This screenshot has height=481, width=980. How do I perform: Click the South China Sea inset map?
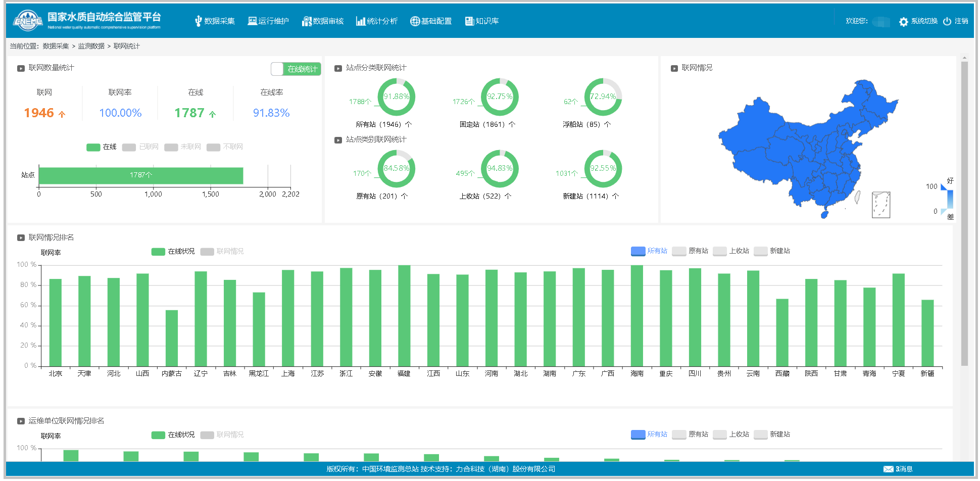click(x=881, y=205)
